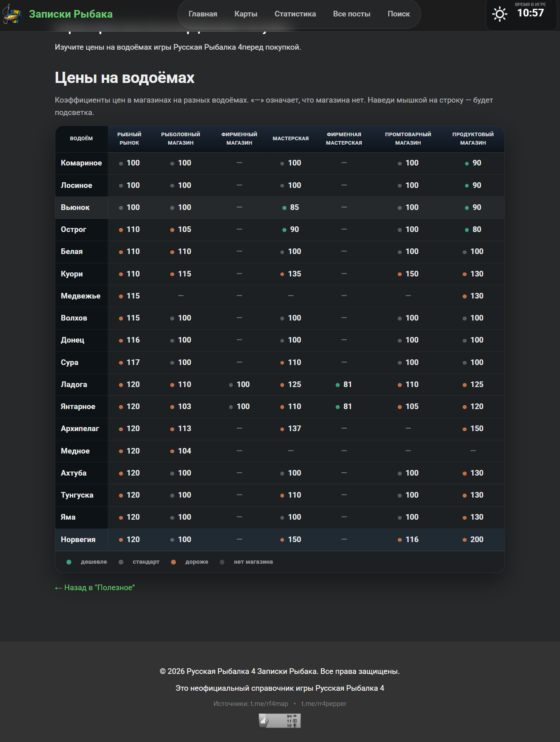The height and width of the screenshot is (742, 560).
Task: Open the Поиск page
Action: [x=399, y=14]
